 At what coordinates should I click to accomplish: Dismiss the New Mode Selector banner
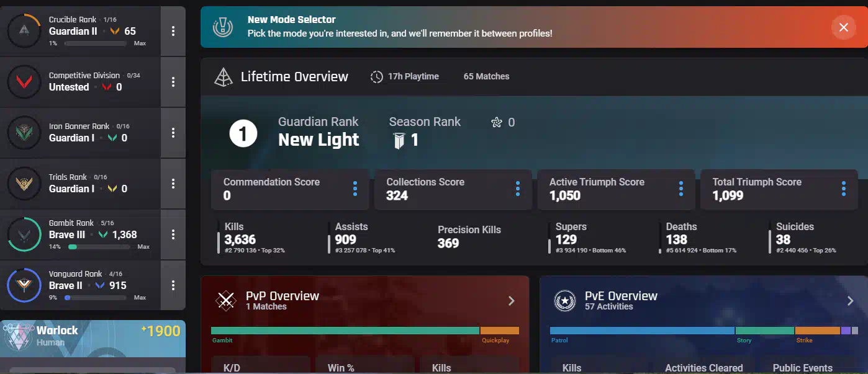(x=843, y=27)
